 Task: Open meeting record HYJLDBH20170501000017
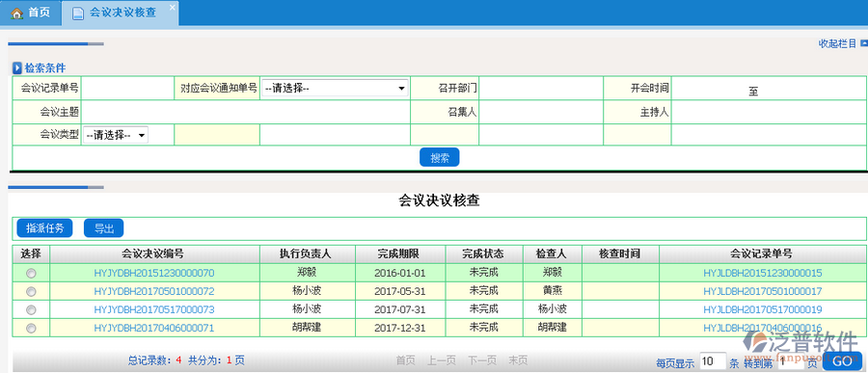(x=762, y=291)
